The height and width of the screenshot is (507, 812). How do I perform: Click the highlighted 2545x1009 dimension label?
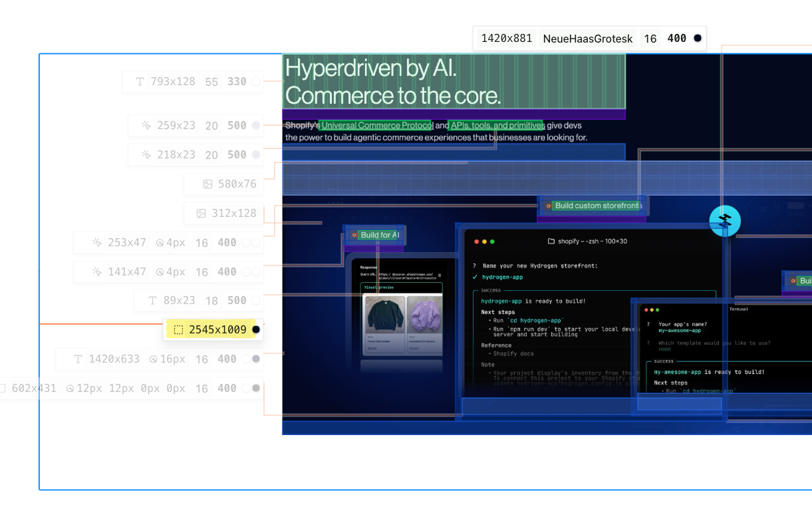tap(217, 329)
